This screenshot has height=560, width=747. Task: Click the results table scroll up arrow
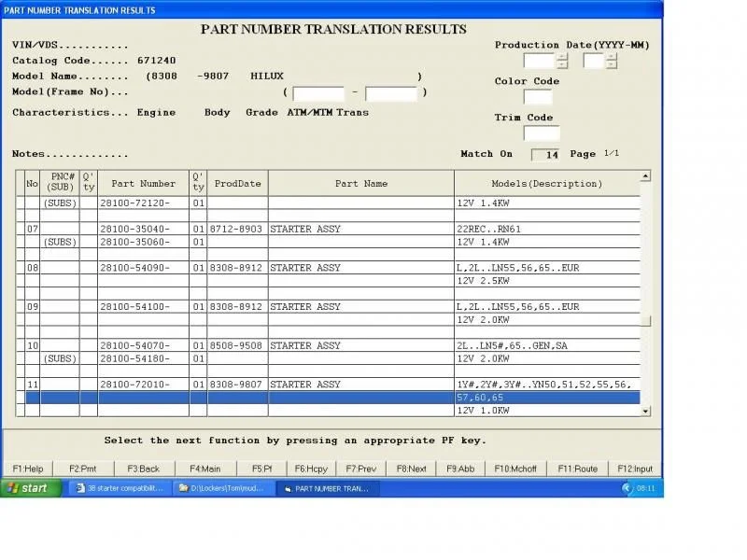tap(645, 176)
